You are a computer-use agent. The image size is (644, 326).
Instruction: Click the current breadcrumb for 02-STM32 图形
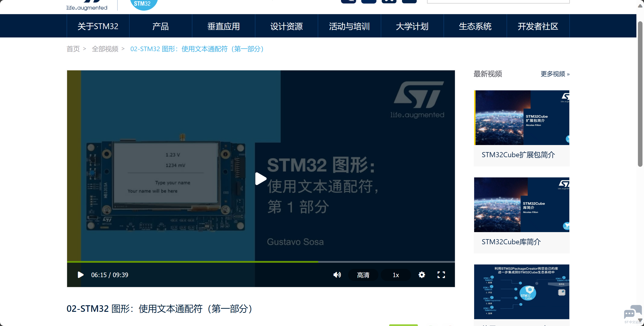pyautogui.click(x=197, y=49)
